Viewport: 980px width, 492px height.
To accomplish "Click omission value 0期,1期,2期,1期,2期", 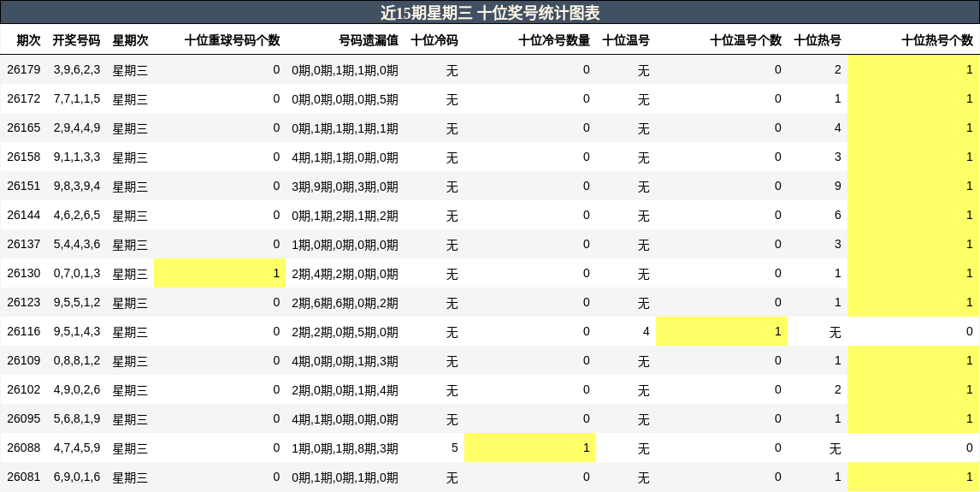I will [345, 216].
